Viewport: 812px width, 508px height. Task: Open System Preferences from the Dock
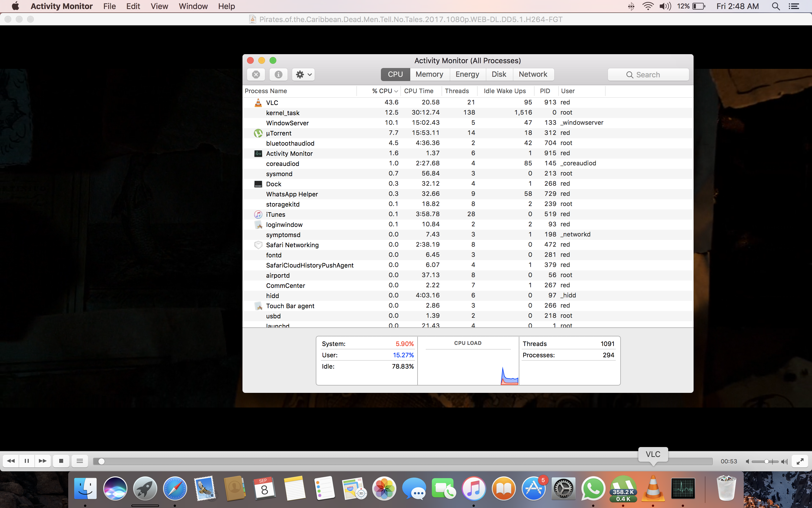[x=563, y=489]
